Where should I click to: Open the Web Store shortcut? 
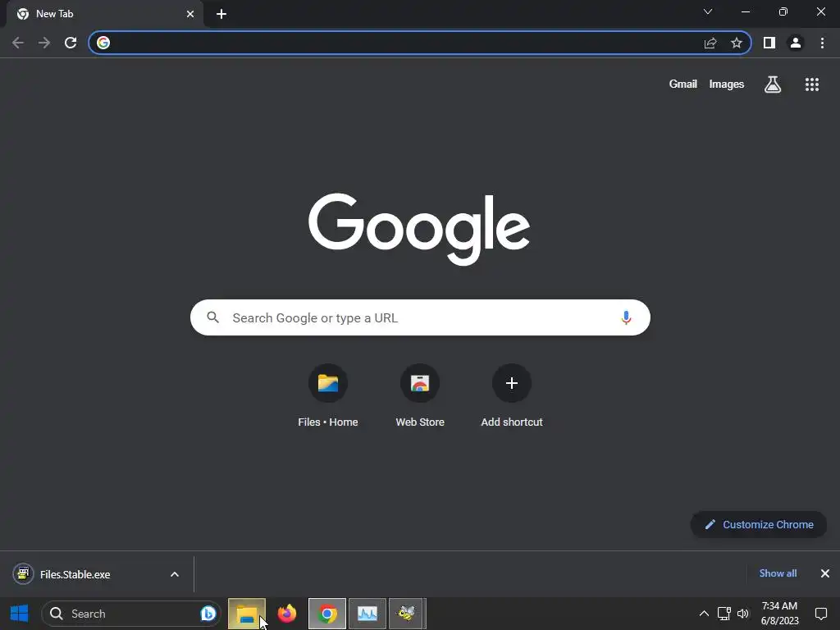tap(420, 396)
